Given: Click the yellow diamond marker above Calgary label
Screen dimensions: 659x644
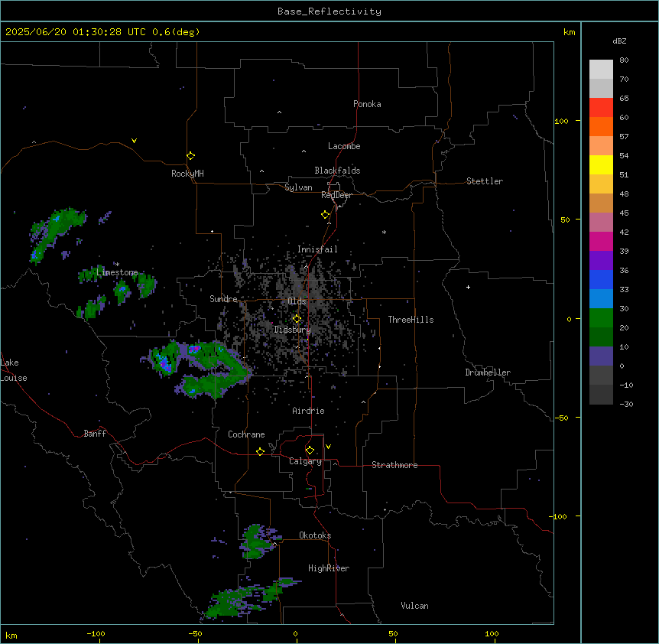Looking at the screenshot, I should point(310,450).
